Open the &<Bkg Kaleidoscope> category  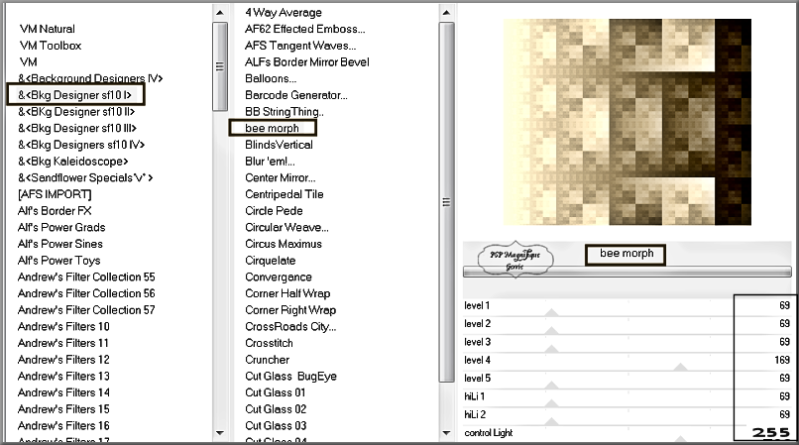coord(73,161)
